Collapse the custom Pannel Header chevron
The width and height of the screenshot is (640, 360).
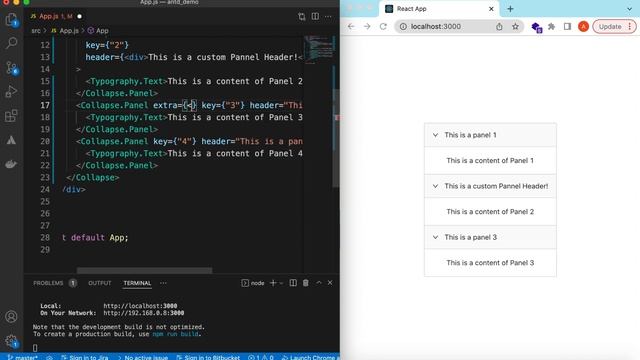point(435,186)
